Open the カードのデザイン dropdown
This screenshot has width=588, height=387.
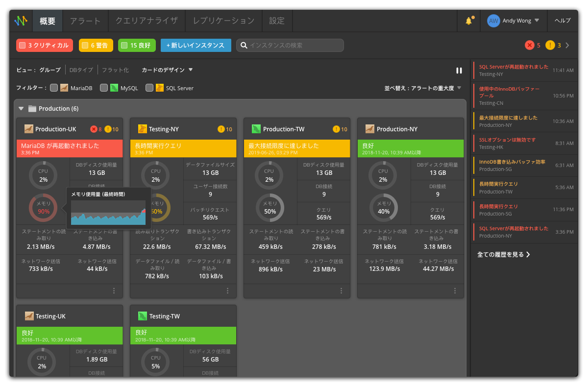point(168,70)
